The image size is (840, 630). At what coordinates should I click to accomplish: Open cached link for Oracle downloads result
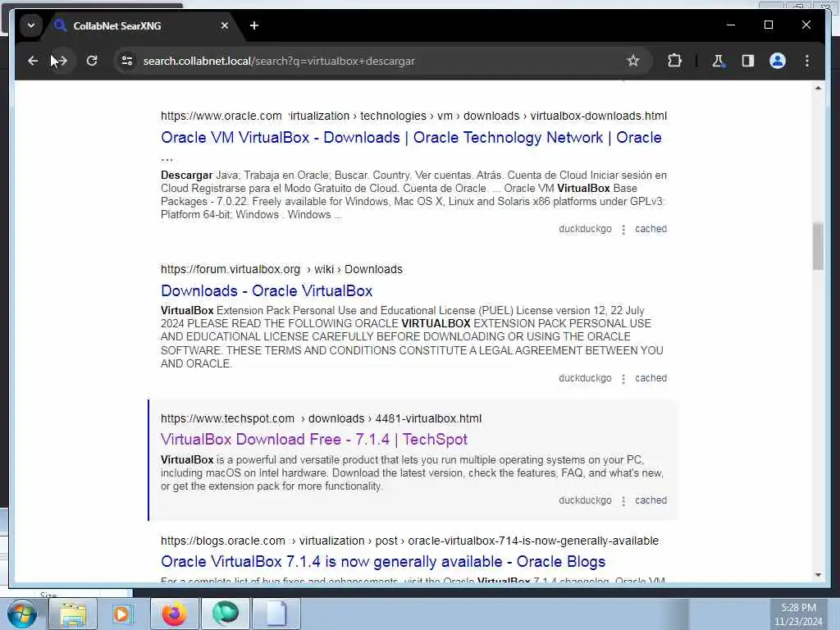[x=651, y=229]
